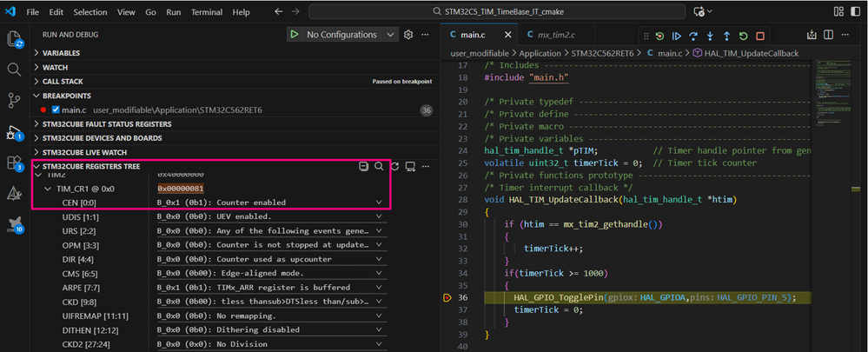Collapse STM32CUBE REGISTERS TREE section
The height and width of the screenshot is (352, 868).
click(x=90, y=166)
